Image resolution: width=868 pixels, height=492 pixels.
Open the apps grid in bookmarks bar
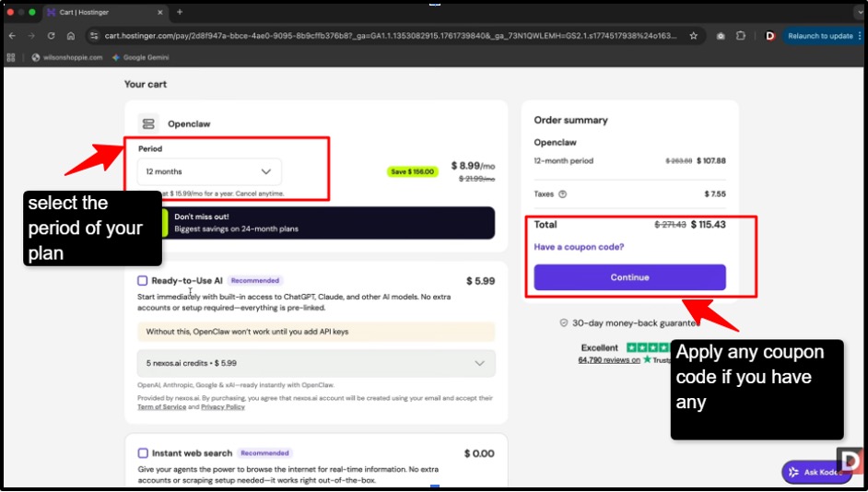11,57
